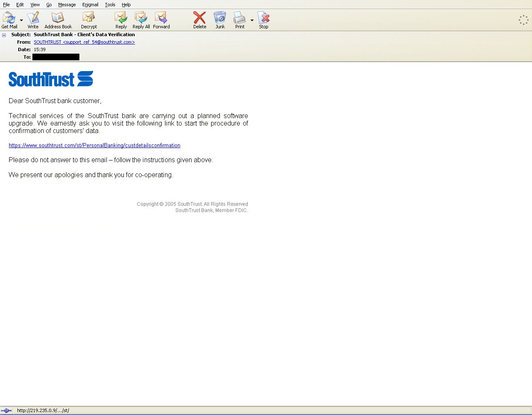
Task: Open the File menu
Action: coord(6,5)
